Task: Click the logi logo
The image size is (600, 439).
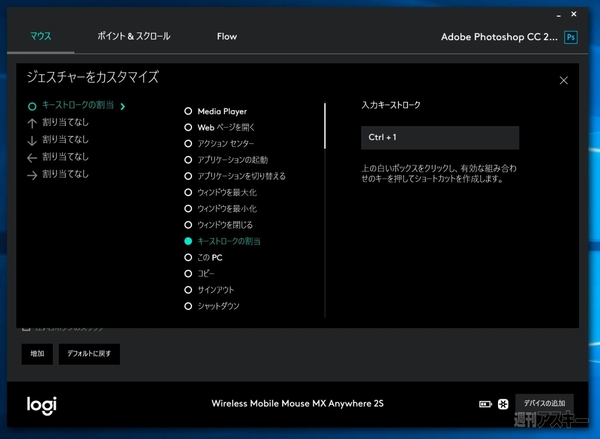Action: tap(42, 406)
